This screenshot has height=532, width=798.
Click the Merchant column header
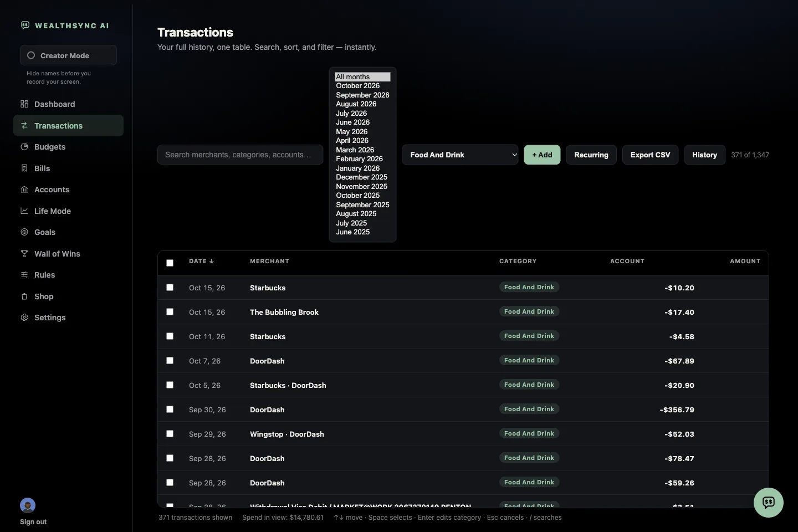click(x=269, y=261)
